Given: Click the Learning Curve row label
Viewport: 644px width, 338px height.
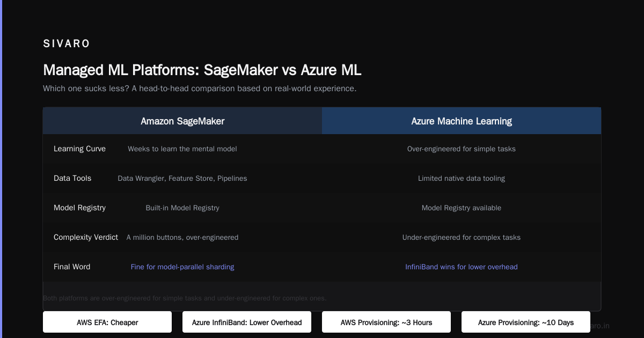Looking at the screenshot, I should click(79, 149).
